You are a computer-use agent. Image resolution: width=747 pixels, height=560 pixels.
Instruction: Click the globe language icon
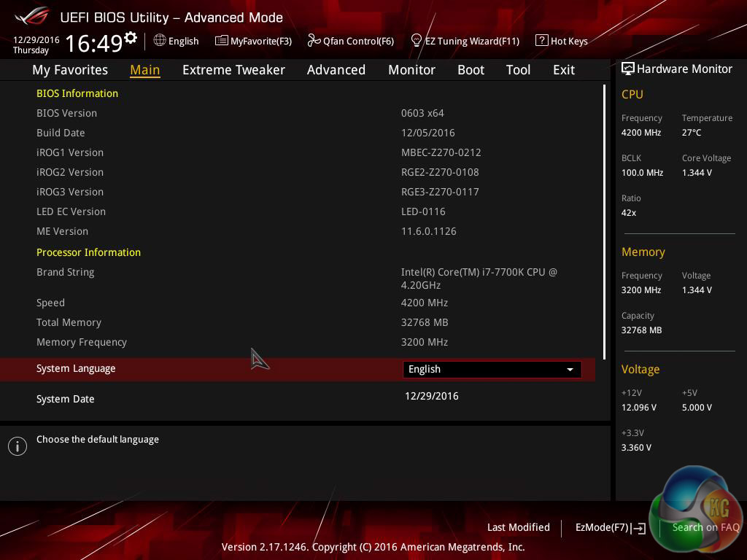pos(160,41)
